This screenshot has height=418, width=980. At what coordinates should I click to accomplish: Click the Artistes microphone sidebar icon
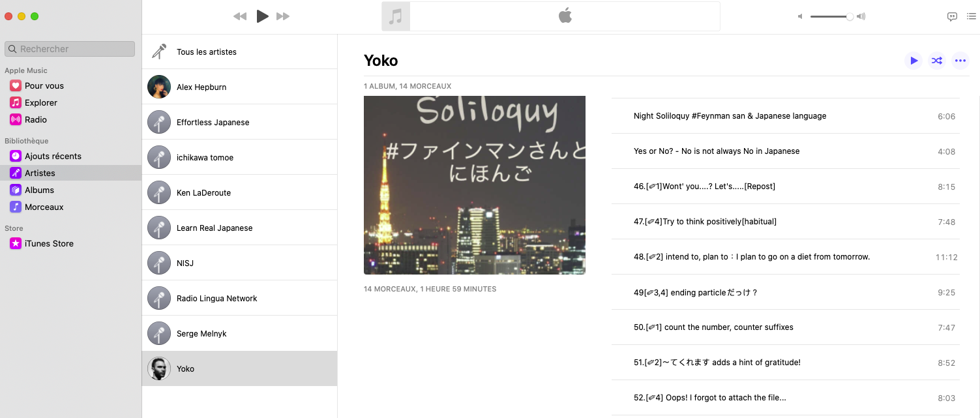pos(16,173)
